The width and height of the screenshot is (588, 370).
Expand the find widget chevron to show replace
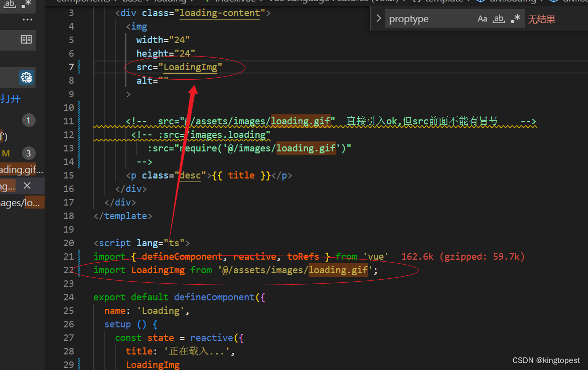pos(379,18)
